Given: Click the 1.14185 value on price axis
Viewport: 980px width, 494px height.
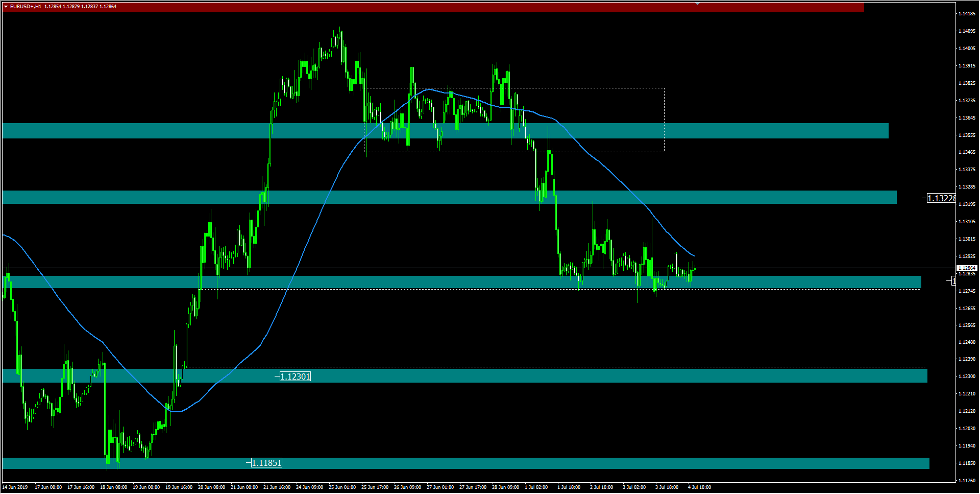Looking at the screenshot, I should 967,14.
